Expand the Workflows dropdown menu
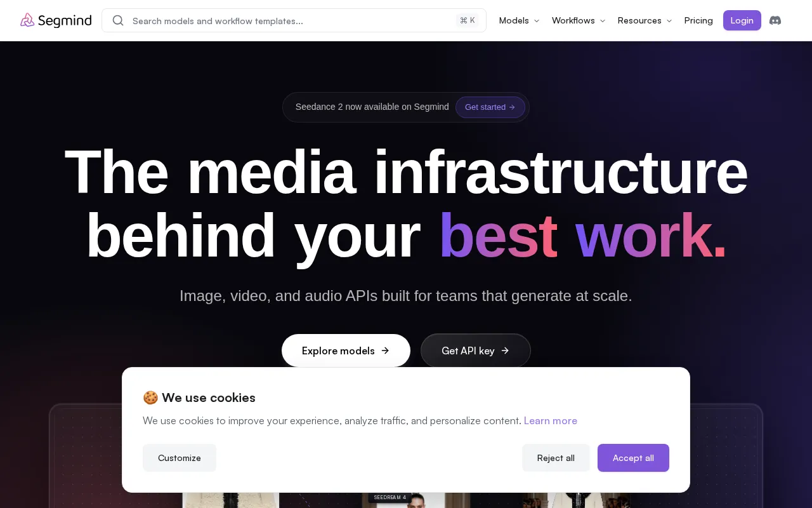 point(579,20)
